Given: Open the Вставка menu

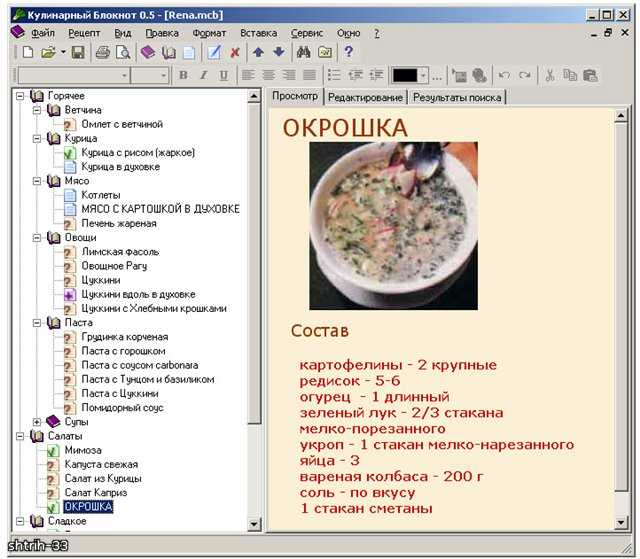Looking at the screenshot, I should 258,33.
